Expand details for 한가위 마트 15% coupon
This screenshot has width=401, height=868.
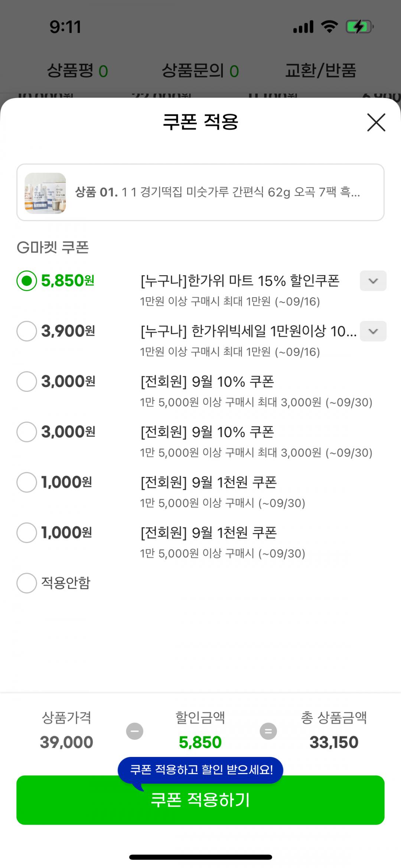(x=373, y=281)
